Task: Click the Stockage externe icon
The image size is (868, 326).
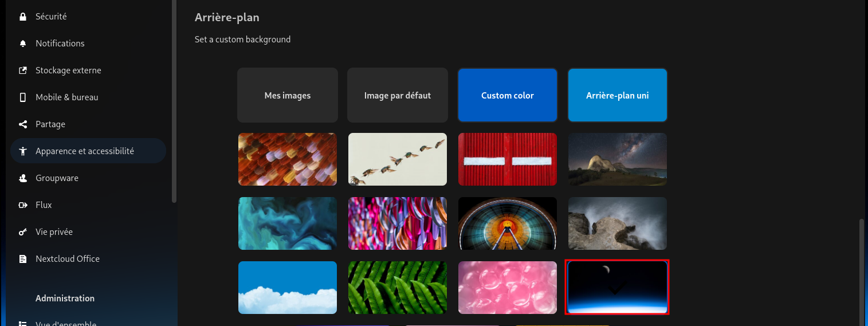Action: pyautogui.click(x=23, y=70)
